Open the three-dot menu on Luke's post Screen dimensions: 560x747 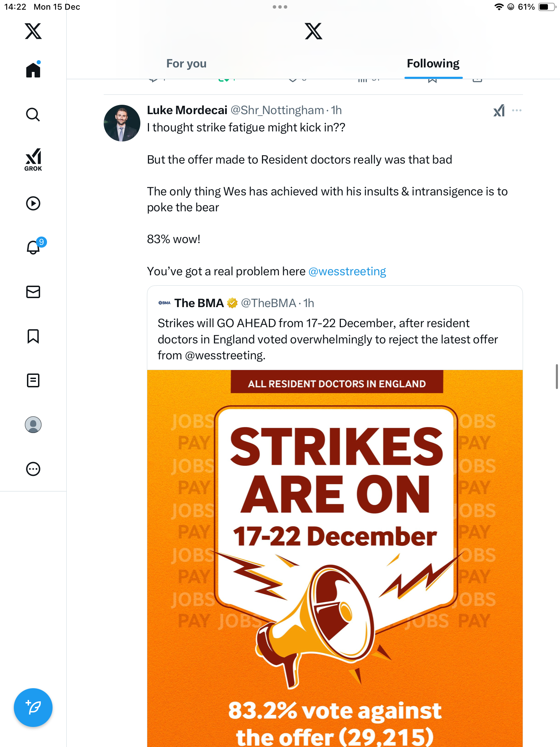tap(517, 110)
